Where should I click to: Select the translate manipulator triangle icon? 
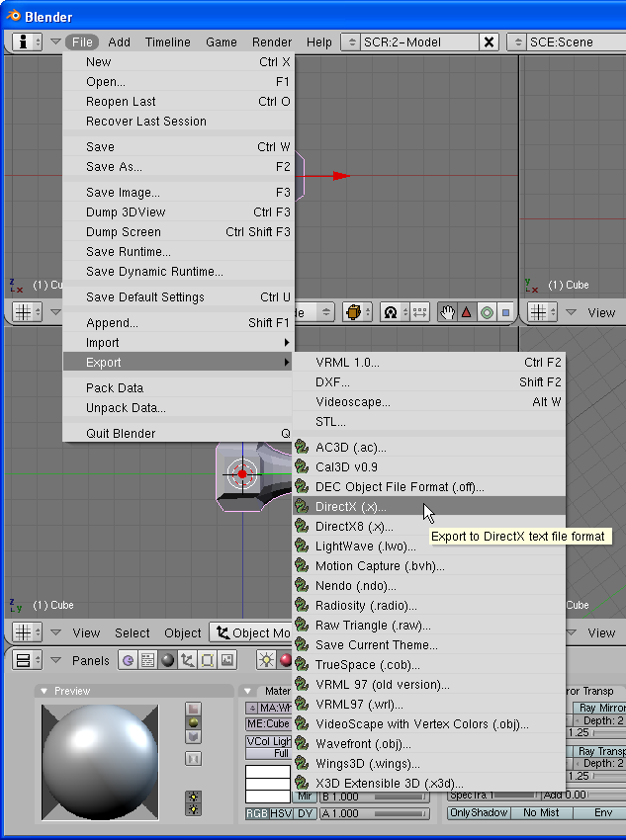point(466,312)
